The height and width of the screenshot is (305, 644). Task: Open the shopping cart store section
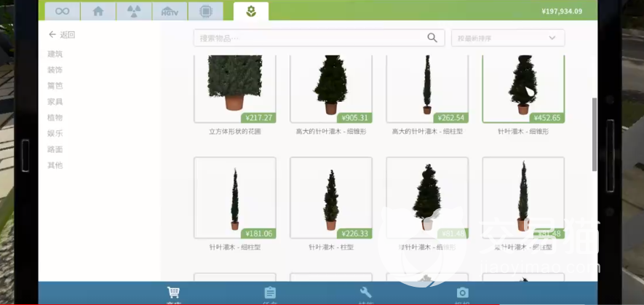(173, 293)
